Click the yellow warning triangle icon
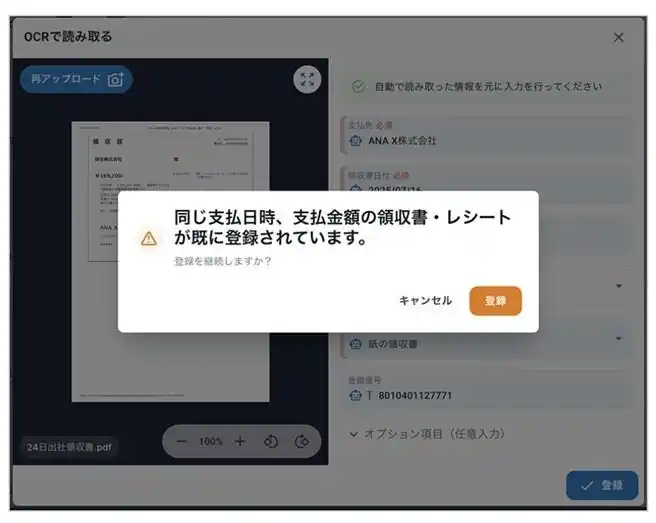Screen dimensions: 656x523 (x=149, y=238)
